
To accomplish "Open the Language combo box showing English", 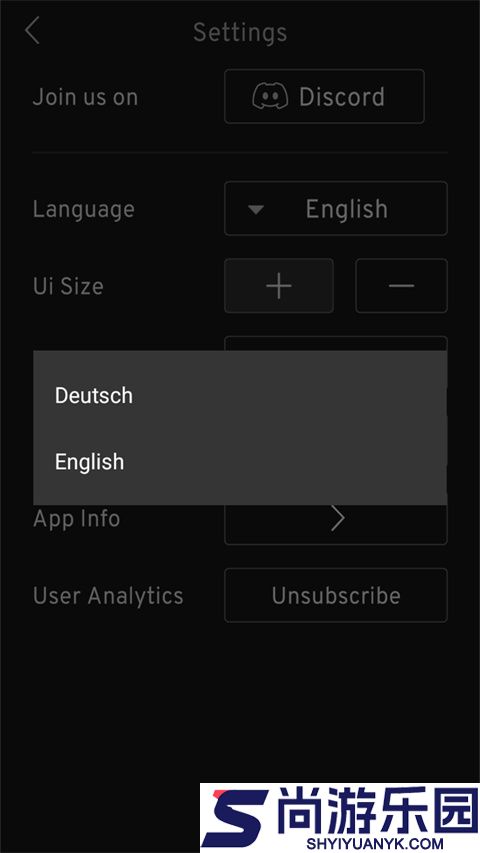I will [336, 208].
